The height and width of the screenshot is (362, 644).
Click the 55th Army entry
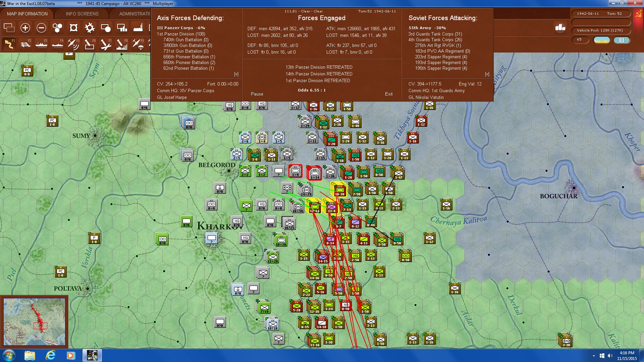[x=427, y=28]
